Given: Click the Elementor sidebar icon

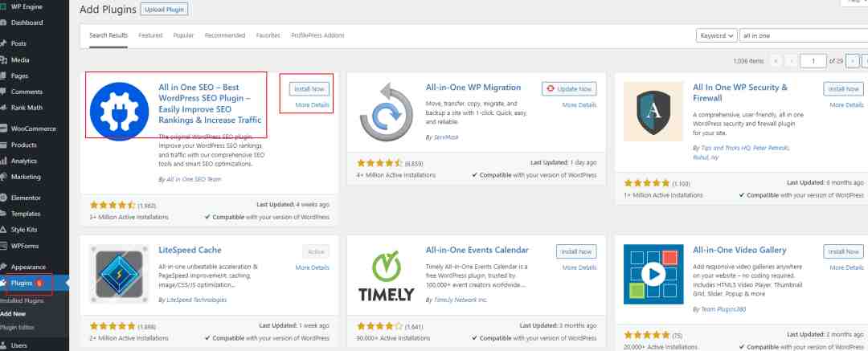Looking at the screenshot, I should [4, 198].
